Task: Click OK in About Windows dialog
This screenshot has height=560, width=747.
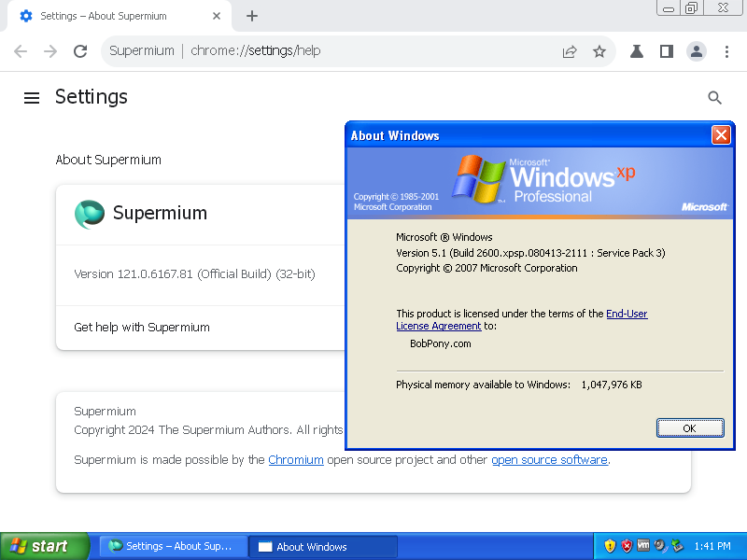Action: pos(690,428)
